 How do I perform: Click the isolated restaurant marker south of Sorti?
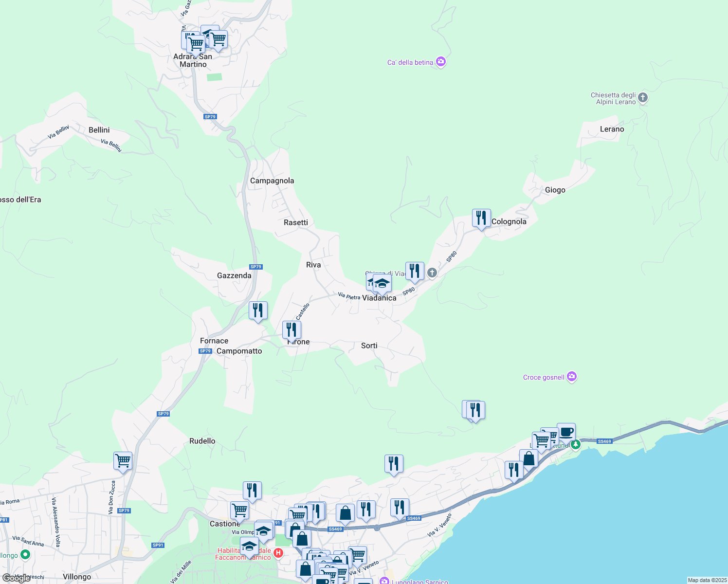coord(394,465)
